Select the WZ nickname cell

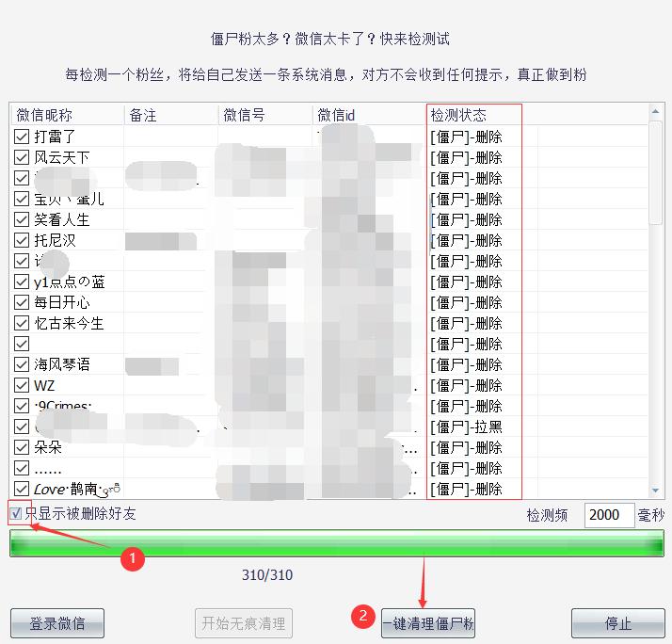[44, 385]
